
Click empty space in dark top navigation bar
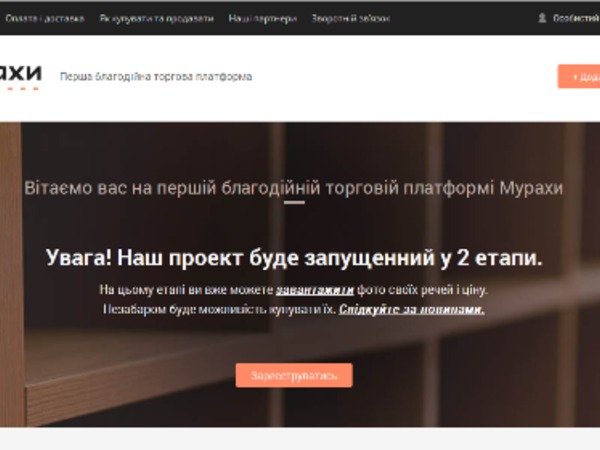[x=450, y=18]
